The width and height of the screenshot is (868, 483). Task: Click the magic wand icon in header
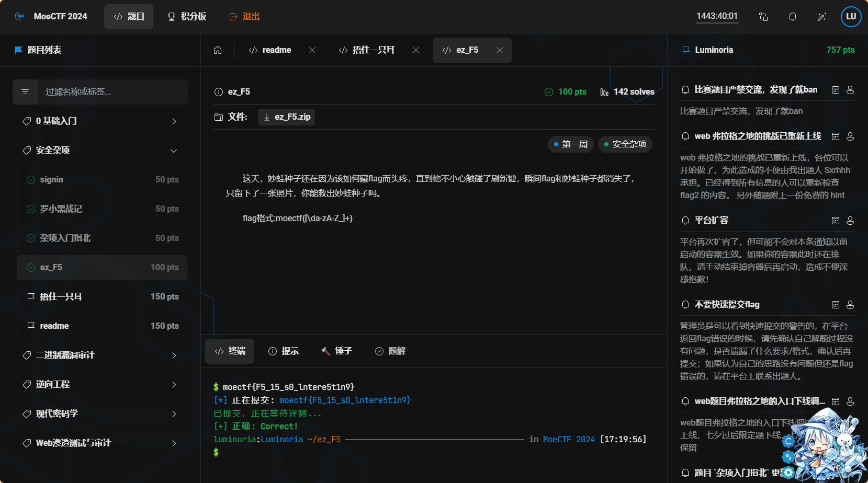click(x=821, y=17)
